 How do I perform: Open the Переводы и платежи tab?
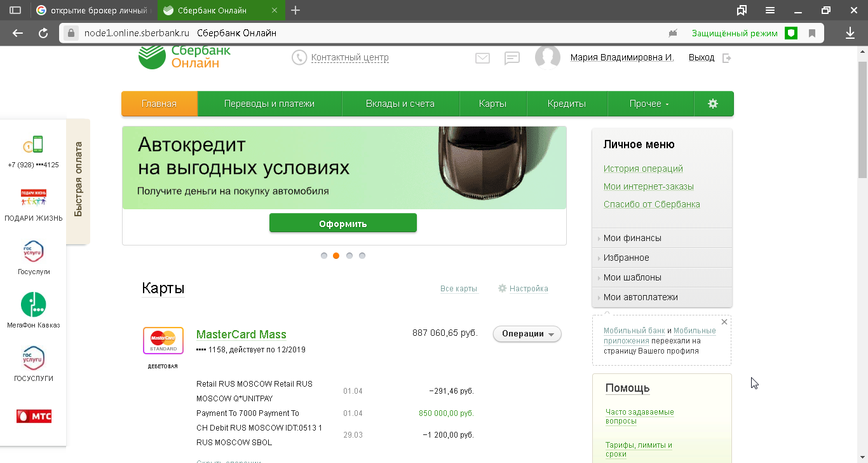click(x=269, y=104)
